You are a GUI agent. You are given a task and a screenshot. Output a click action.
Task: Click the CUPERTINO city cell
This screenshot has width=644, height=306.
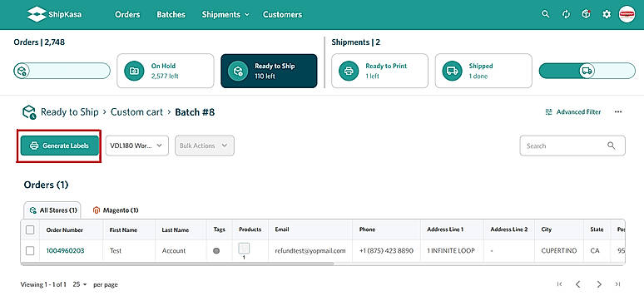coord(559,250)
